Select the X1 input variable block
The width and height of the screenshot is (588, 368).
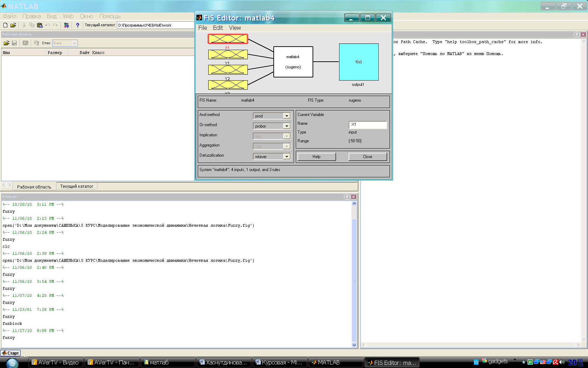[228, 39]
